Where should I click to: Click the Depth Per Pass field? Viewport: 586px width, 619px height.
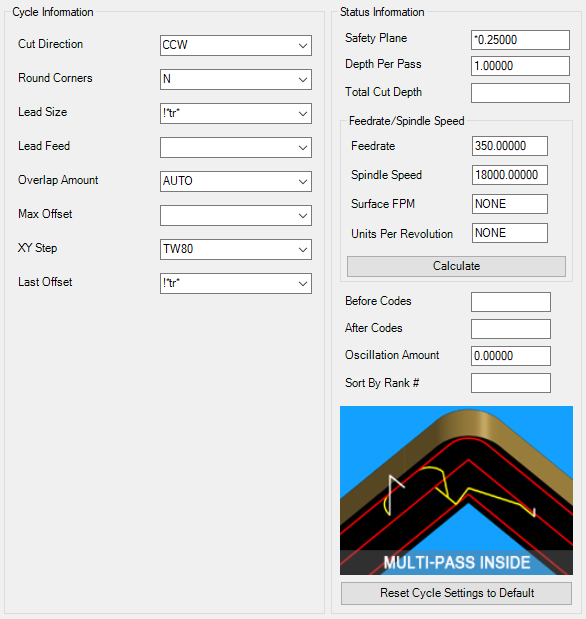point(520,66)
